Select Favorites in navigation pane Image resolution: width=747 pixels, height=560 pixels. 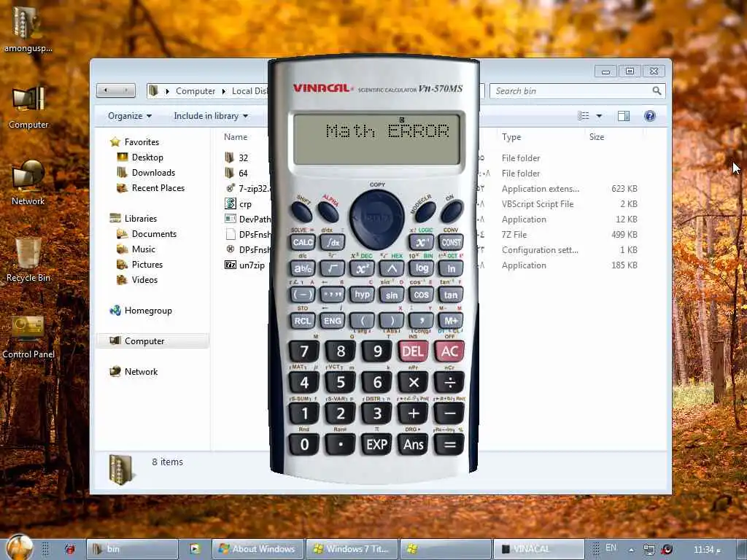[x=135, y=142]
